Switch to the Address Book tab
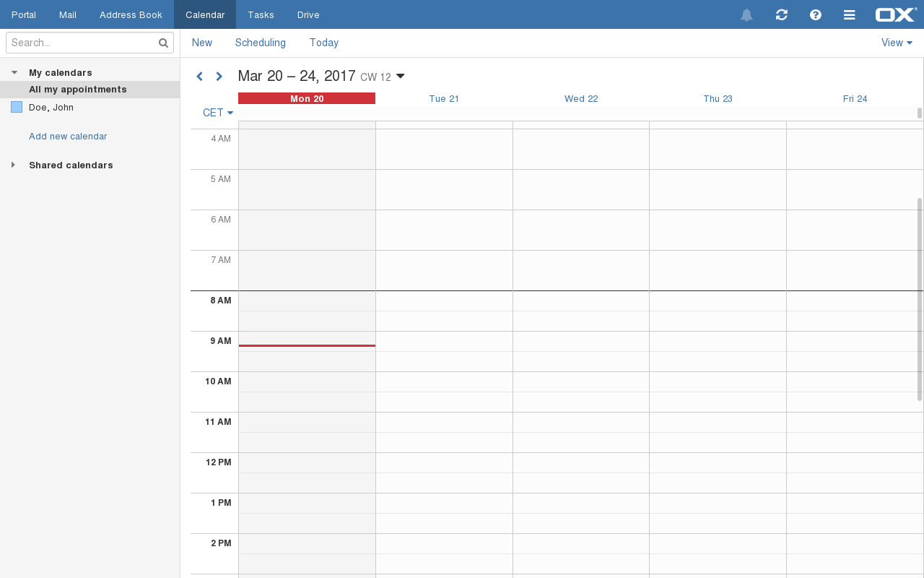 pos(131,14)
